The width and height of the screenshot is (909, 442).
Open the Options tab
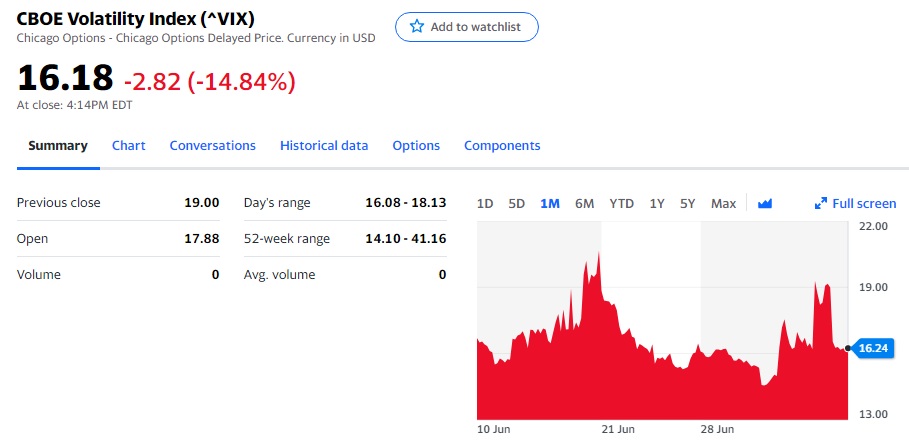click(x=416, y=146)
